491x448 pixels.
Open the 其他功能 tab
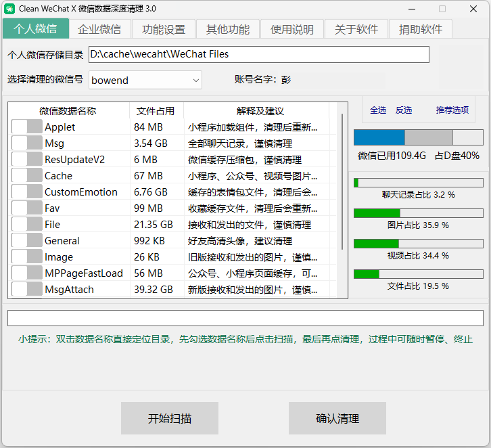click(228, 29)
